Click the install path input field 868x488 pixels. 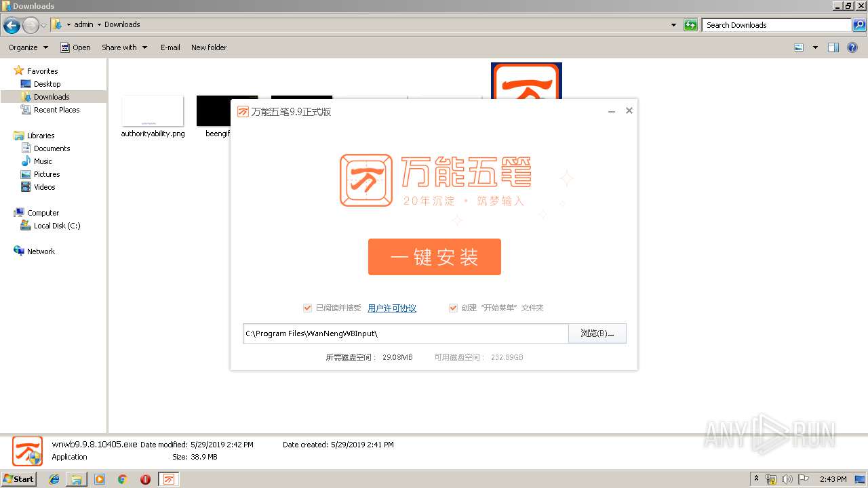pyautogui.click(x=406, y=333)
